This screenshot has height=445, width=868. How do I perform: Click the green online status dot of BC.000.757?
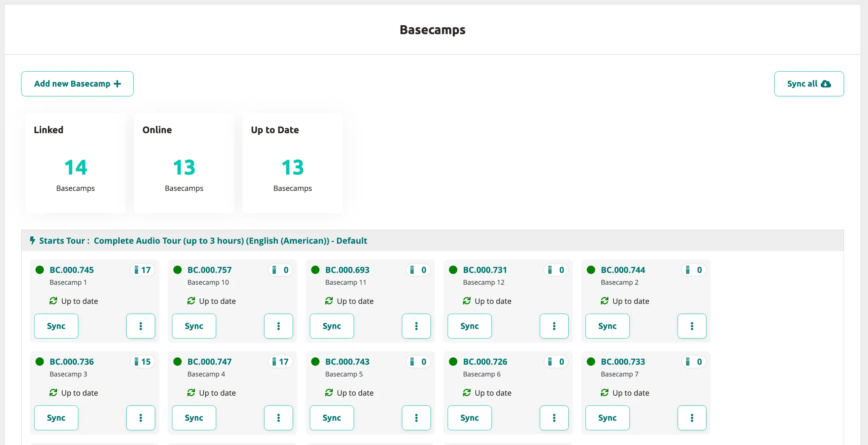177,270
